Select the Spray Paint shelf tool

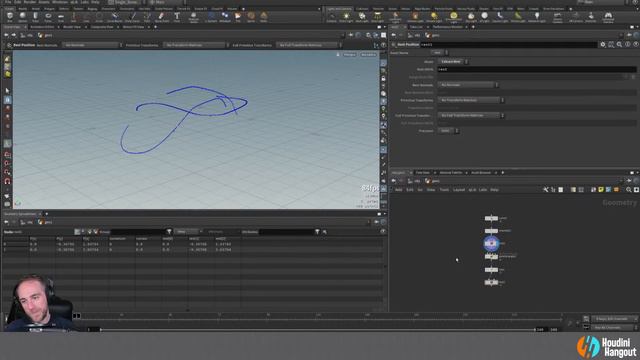pyautogui.click(x=162, y=17)
